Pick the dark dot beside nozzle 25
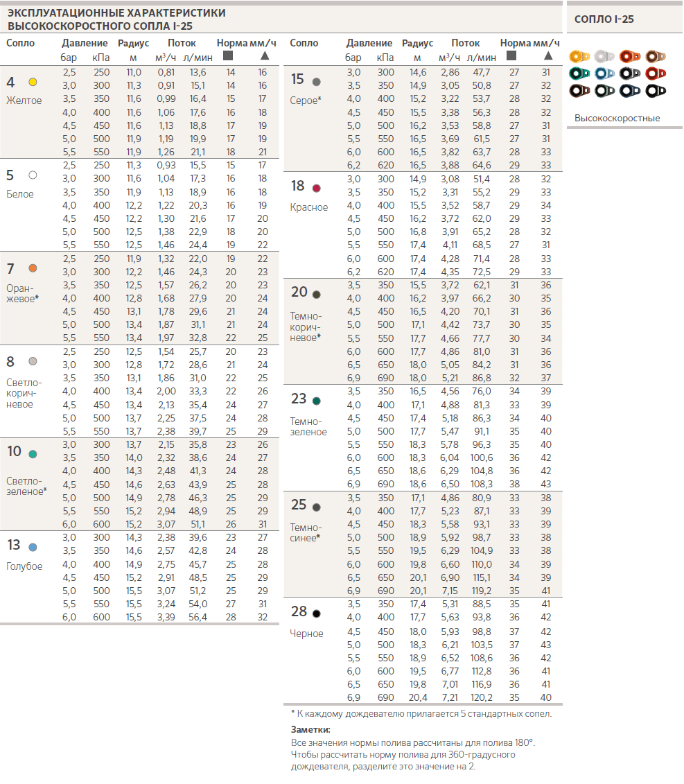The image size is (684, 784). (317, 507)
